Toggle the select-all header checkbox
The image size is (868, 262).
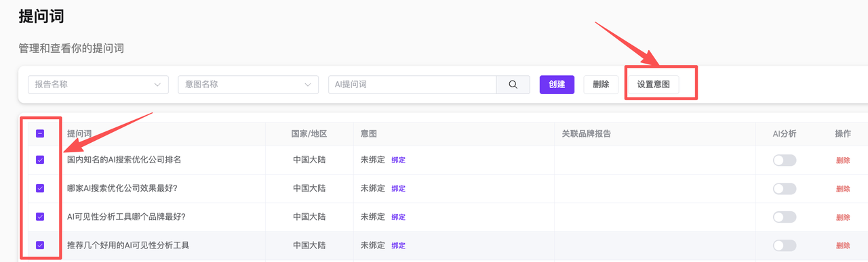pos(40,134)
